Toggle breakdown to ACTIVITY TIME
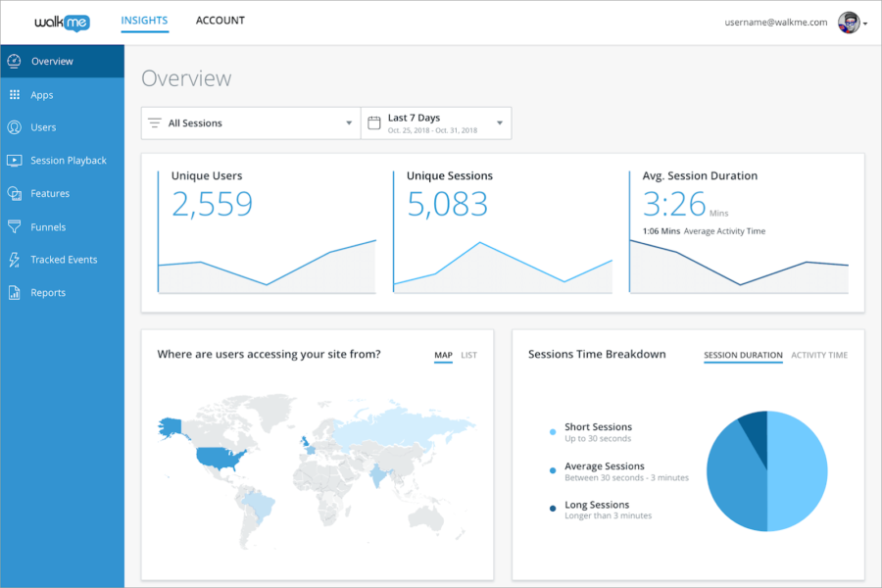The image size is (882, 588). 819,355
